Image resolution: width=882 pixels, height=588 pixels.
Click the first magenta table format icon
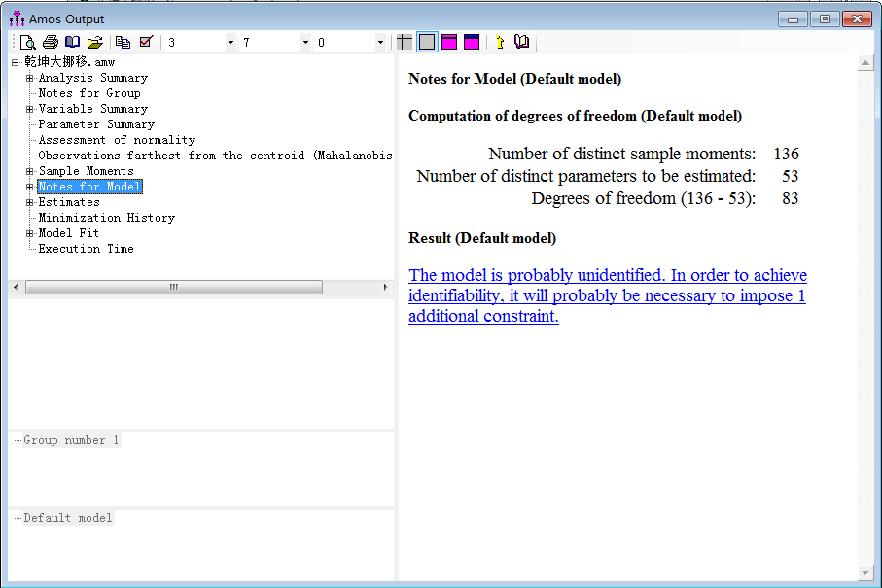click(449, 42)
